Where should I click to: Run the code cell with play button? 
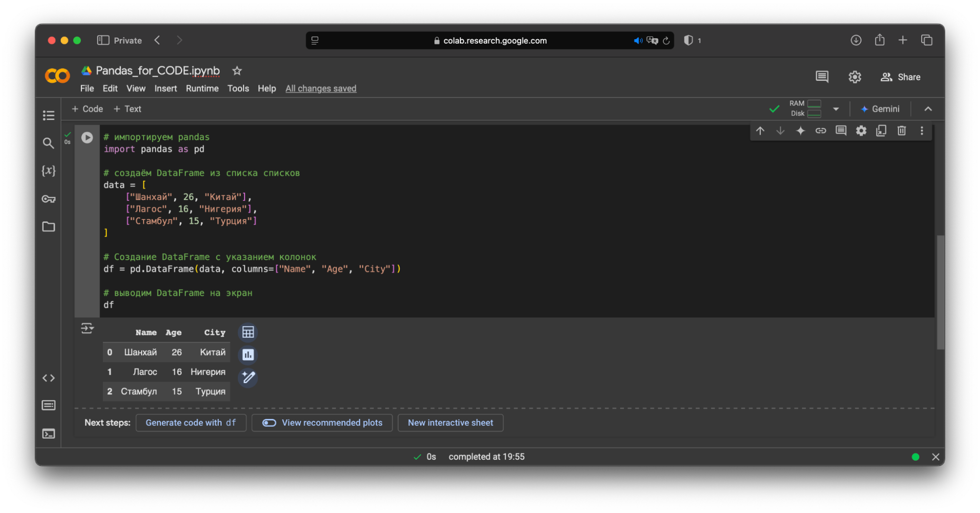tap(87, 138)
